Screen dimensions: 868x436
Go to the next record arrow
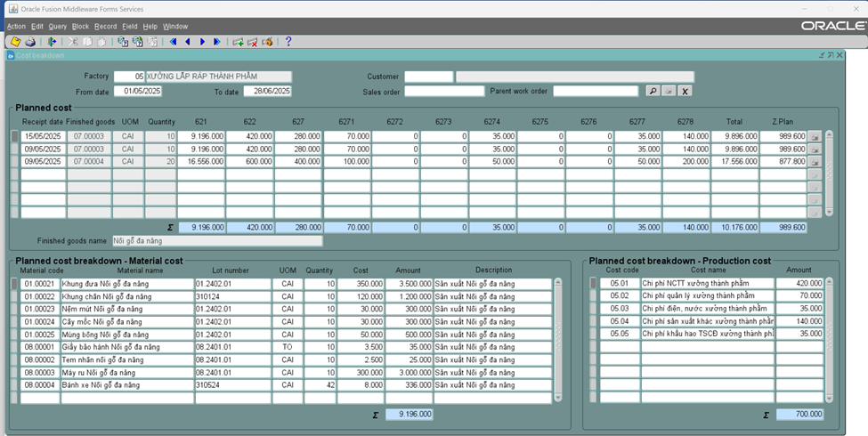click(203, 42)
